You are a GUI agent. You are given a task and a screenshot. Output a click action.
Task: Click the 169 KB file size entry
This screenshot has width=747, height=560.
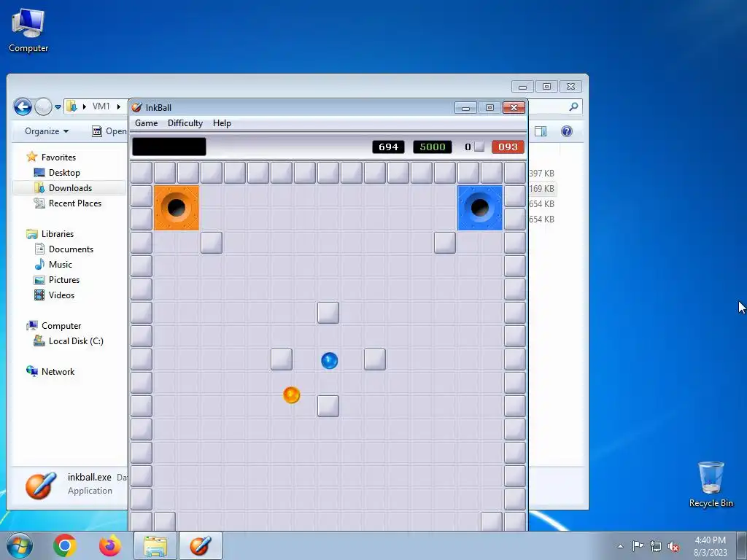click(x=542, y=189)
